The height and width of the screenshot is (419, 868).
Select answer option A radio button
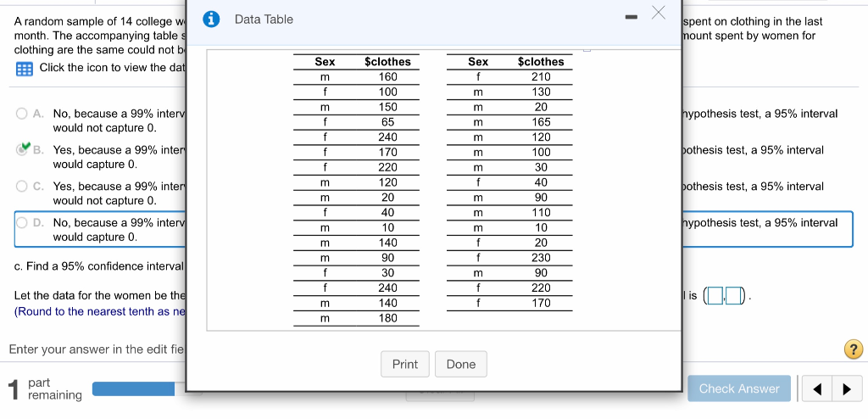pos(21,114)
